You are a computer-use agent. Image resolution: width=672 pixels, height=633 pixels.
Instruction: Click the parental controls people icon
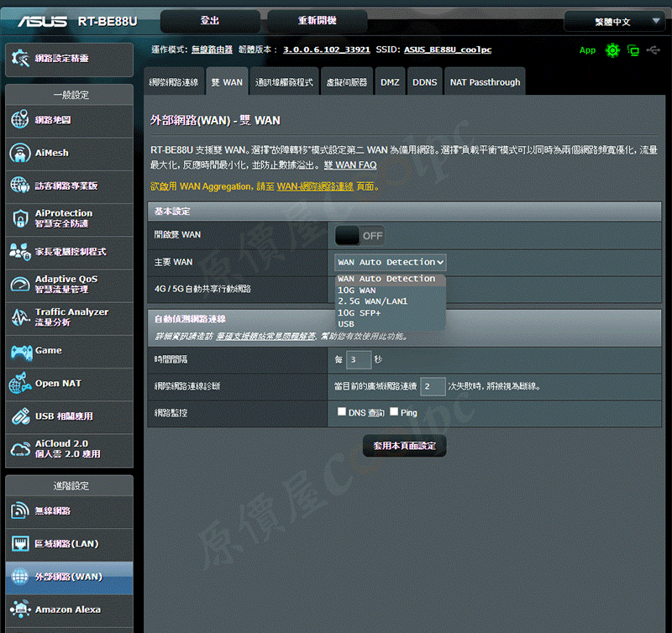coord(19,251)
